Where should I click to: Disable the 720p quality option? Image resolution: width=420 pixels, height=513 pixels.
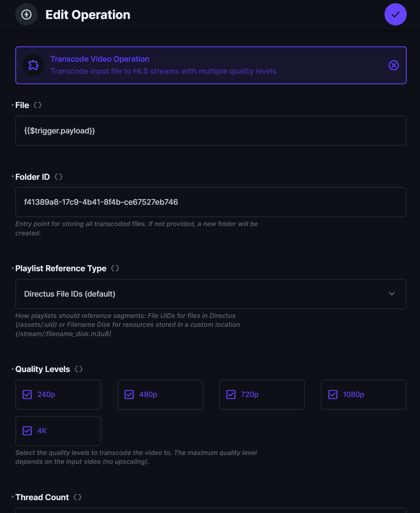(231, 395)
